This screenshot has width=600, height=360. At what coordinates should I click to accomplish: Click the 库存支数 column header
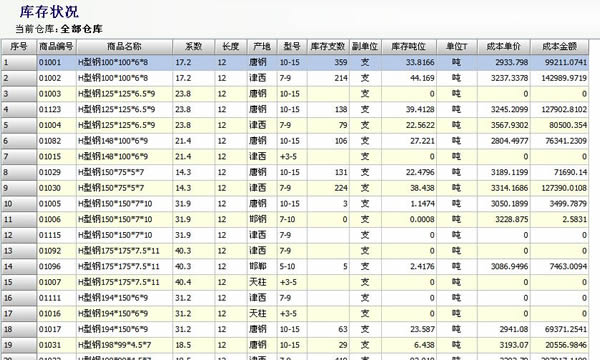(328, 47)
